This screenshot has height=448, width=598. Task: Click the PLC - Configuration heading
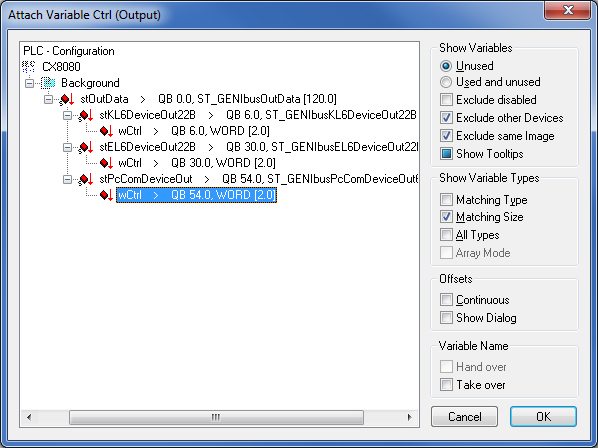click(x=69, y=51)
